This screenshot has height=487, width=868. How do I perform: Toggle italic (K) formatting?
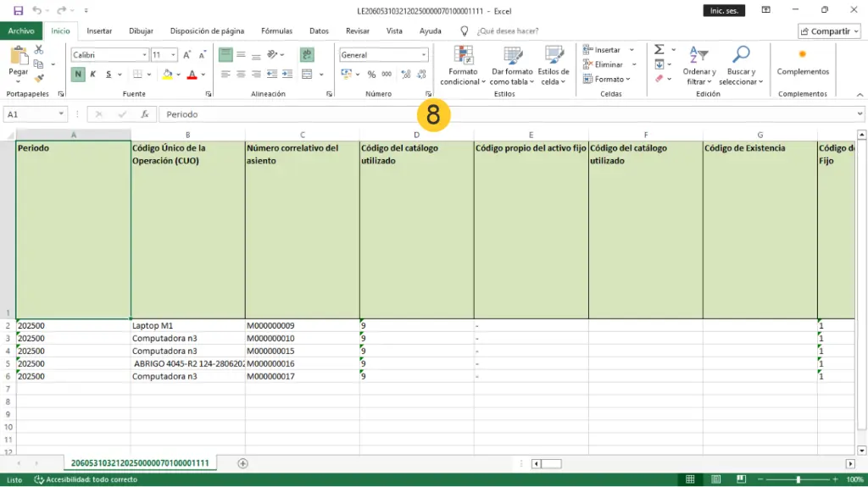92,75
